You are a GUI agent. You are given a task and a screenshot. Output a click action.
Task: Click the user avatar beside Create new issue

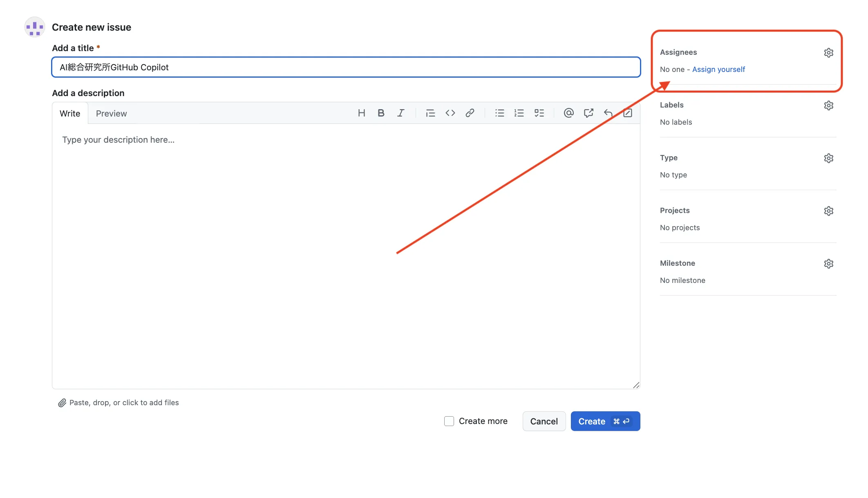tap(35, 27)
